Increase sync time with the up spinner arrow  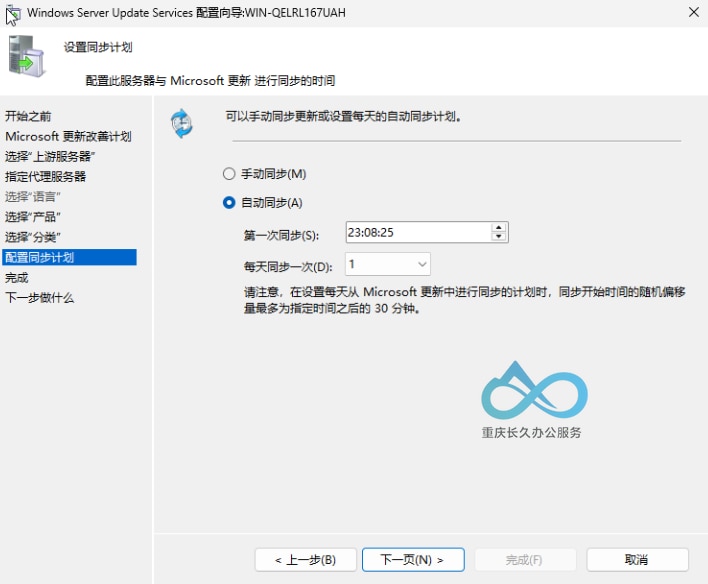click(x=498, y=227)
